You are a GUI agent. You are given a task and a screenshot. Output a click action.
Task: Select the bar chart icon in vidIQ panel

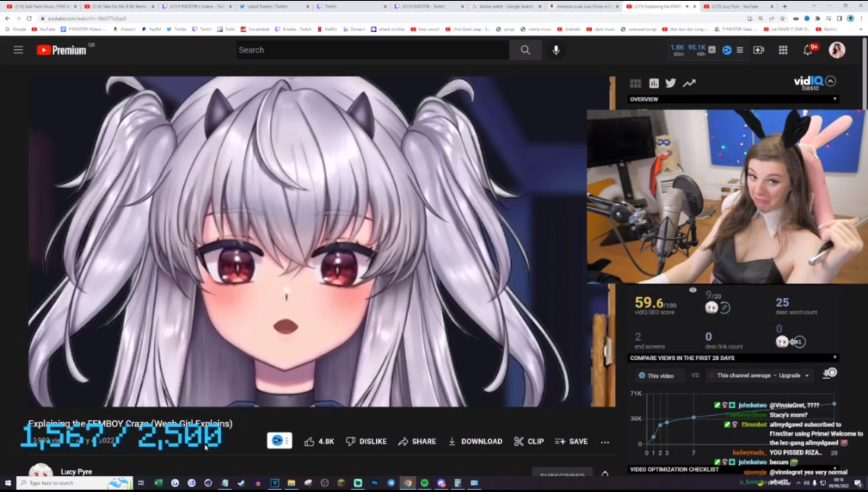654,83
